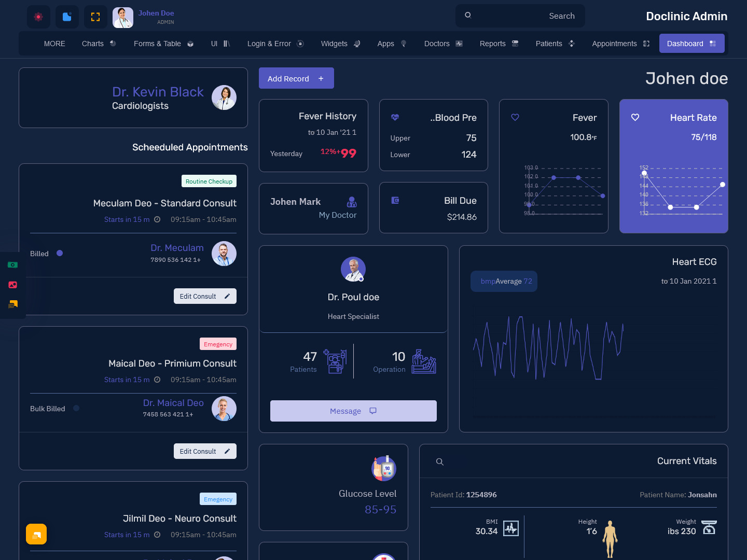This screenshot has height=560, width=747.
Task: Select the green payment icon in left sidebar
Action: coord(12,264)
